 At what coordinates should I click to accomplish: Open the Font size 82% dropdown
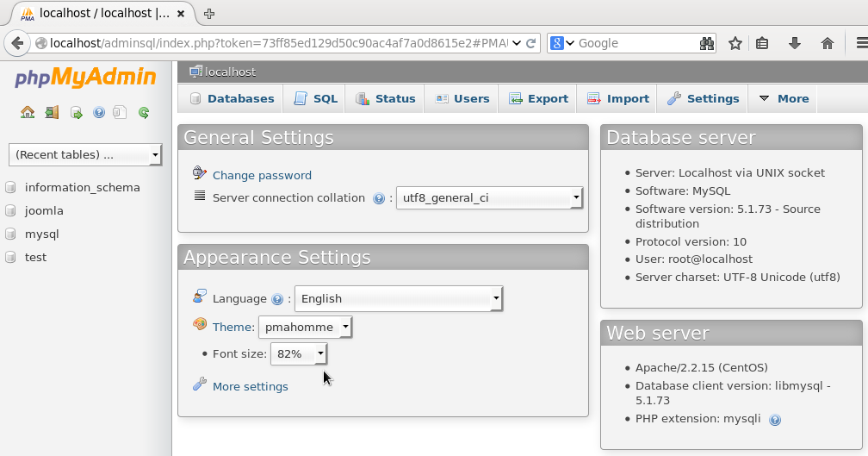point(298,353)
